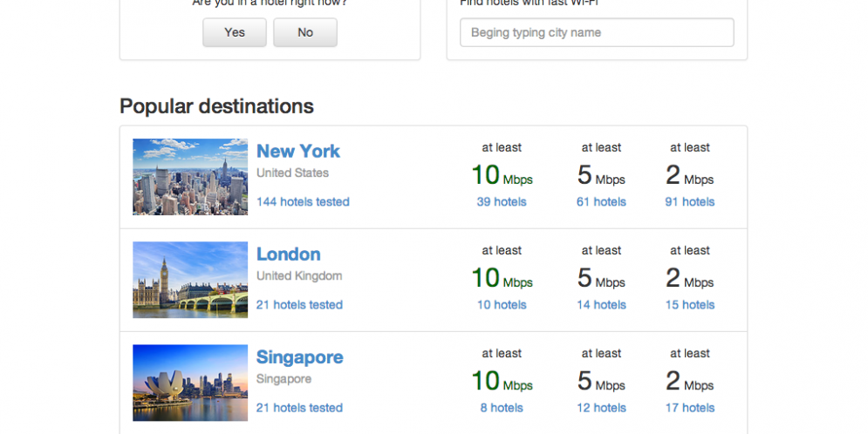Open the Singapore skyline thumbnail

[190, 383]
